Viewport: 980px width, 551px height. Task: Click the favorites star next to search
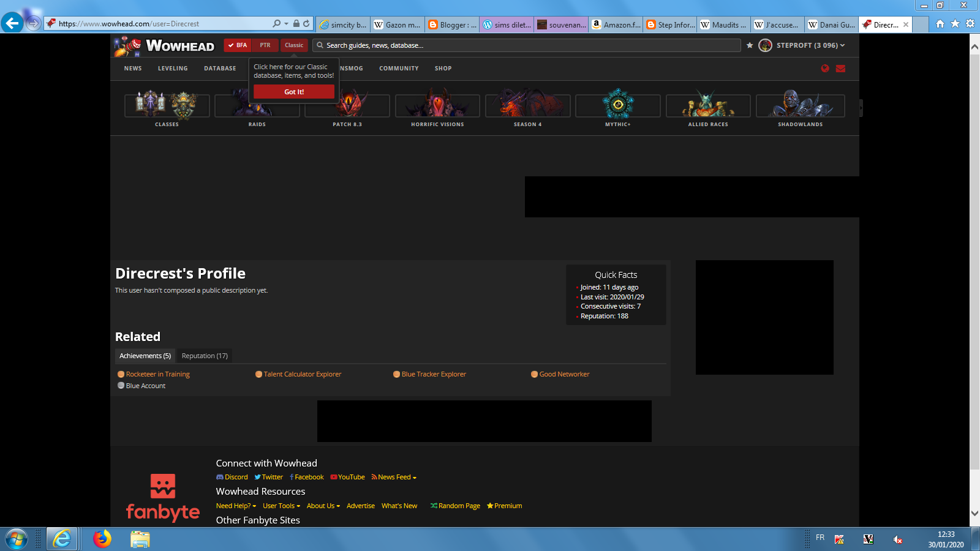(750, 45)
